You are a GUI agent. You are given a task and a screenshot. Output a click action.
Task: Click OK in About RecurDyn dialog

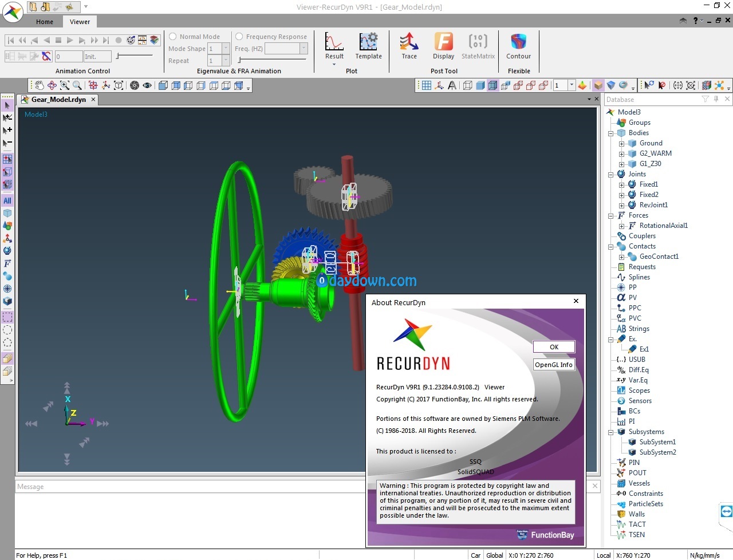[x=554, y=347]
